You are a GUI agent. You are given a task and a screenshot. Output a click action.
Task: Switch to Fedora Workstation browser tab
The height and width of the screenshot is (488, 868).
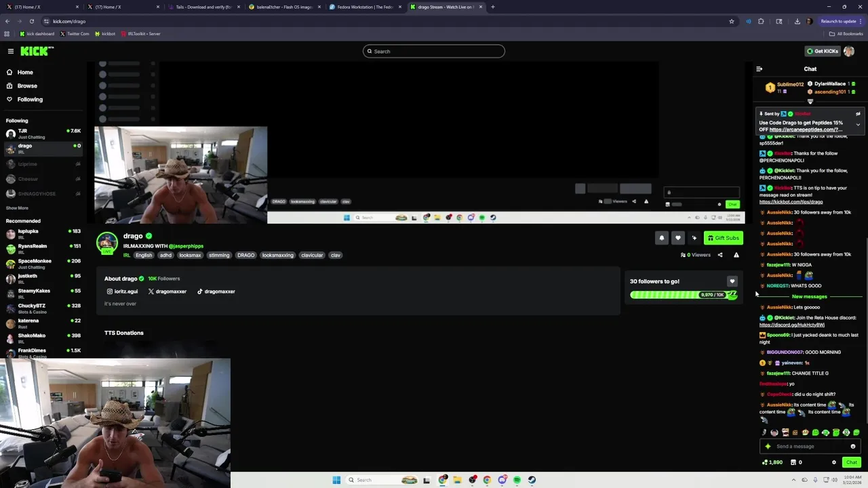(365, 7)
